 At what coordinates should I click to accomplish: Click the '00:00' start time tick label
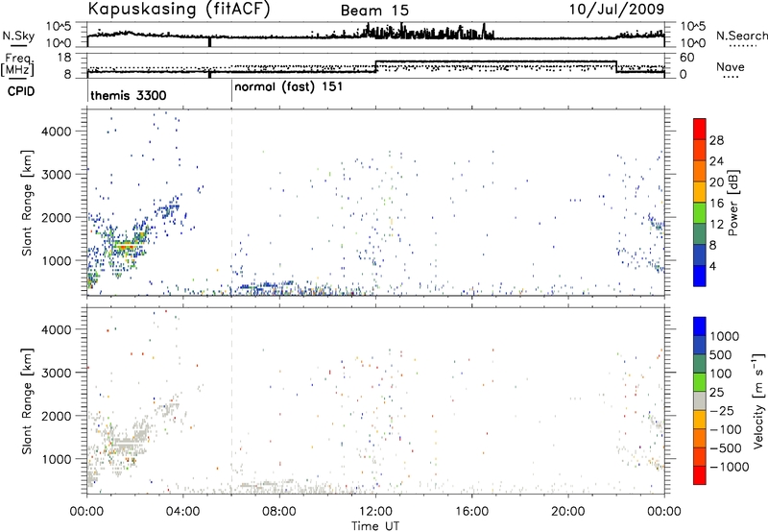pos(87,512)
